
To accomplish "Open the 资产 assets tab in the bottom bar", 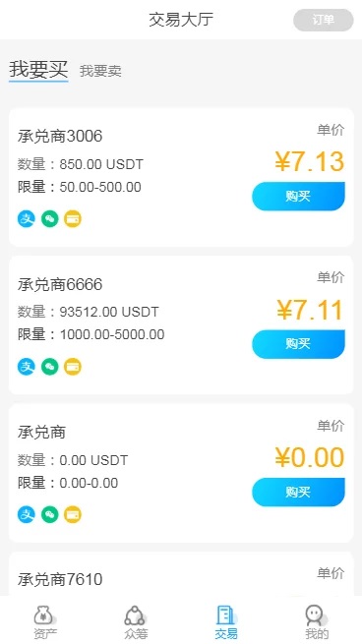I will pos(45,622).
